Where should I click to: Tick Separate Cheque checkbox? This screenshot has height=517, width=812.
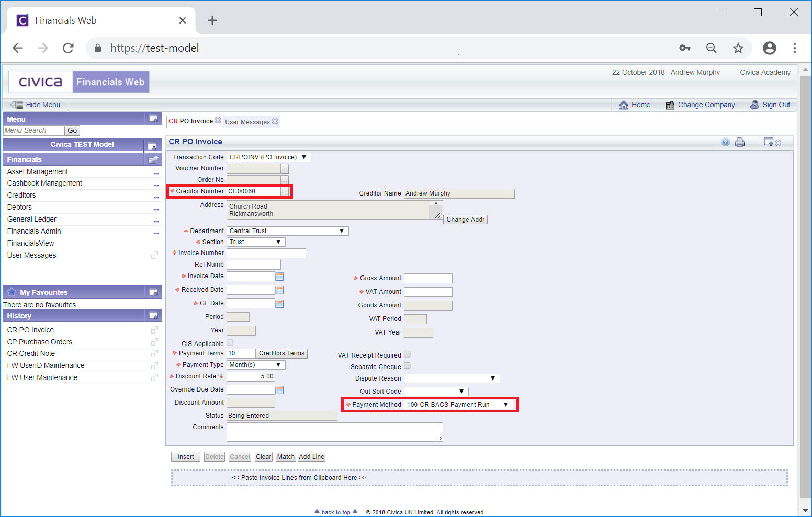click(407, 366)
